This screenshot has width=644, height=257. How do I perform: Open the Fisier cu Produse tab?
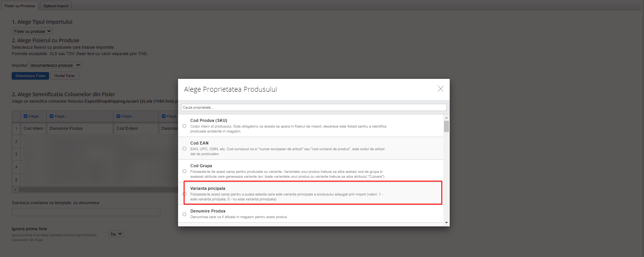click(x=20, y=6)
